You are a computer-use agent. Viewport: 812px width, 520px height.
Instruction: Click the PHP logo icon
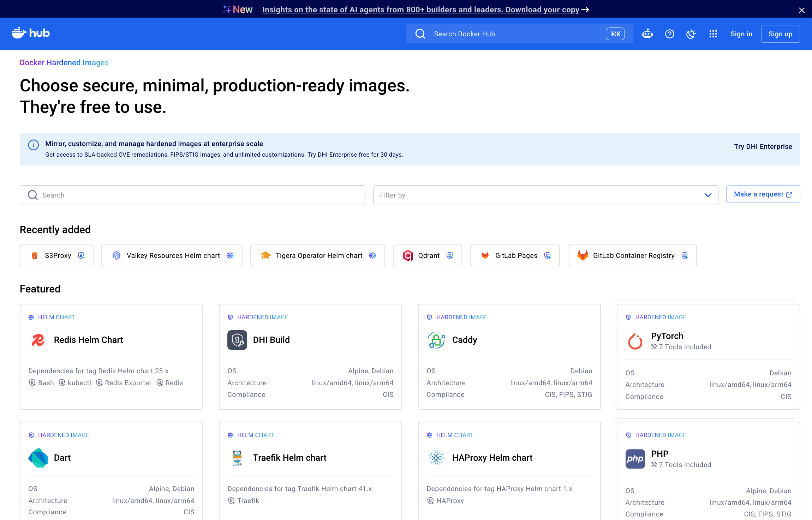(635, 459)
